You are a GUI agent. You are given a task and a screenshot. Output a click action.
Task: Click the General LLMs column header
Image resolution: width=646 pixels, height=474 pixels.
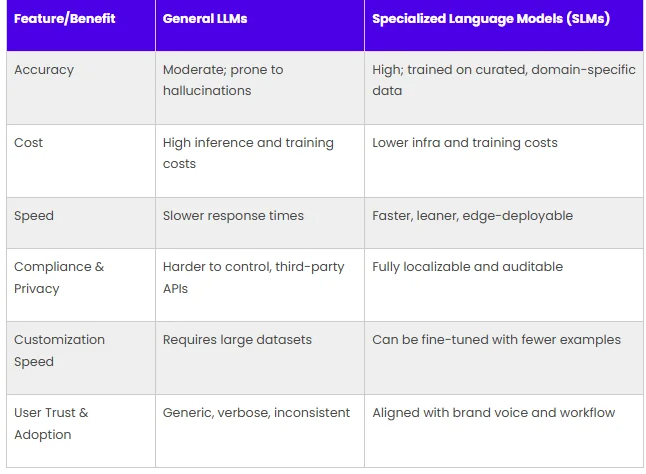click(x=205, y=19)
